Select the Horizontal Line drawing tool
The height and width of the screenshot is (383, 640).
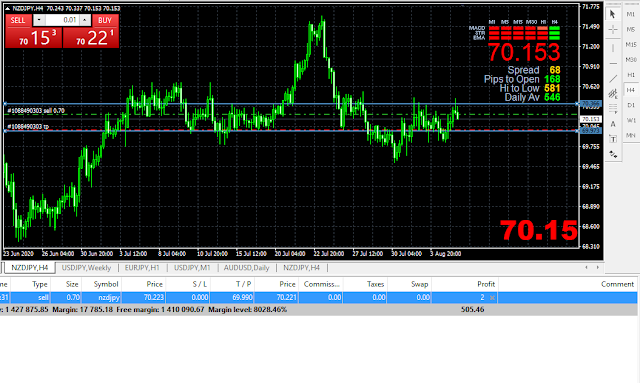point(613,63)
